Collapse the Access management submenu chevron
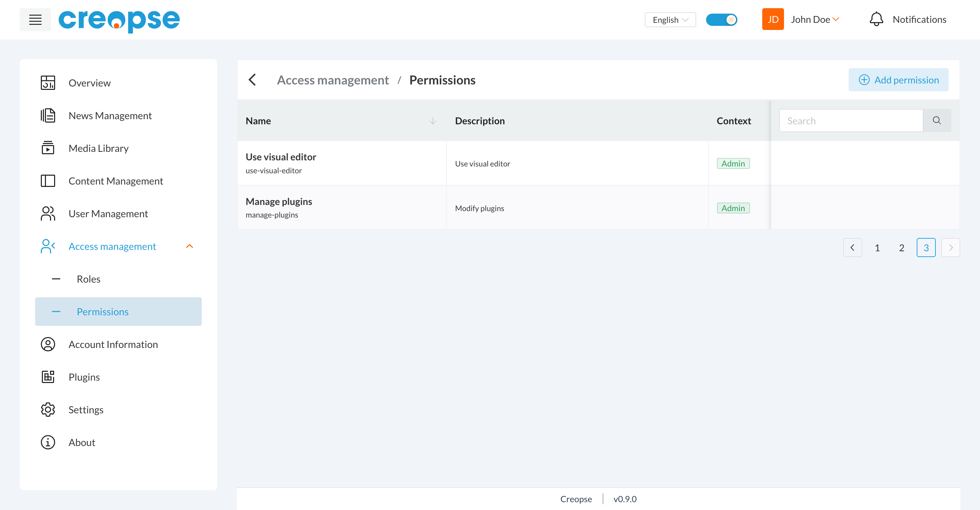This screenshot has height=510, width=980. pyautogui.click(x=190, y=246)
